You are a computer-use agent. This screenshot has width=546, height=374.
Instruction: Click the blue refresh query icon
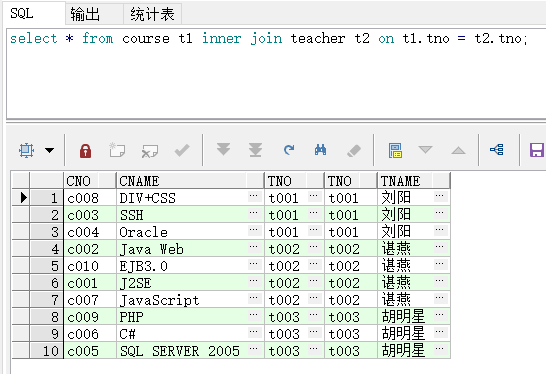(289, 150)
